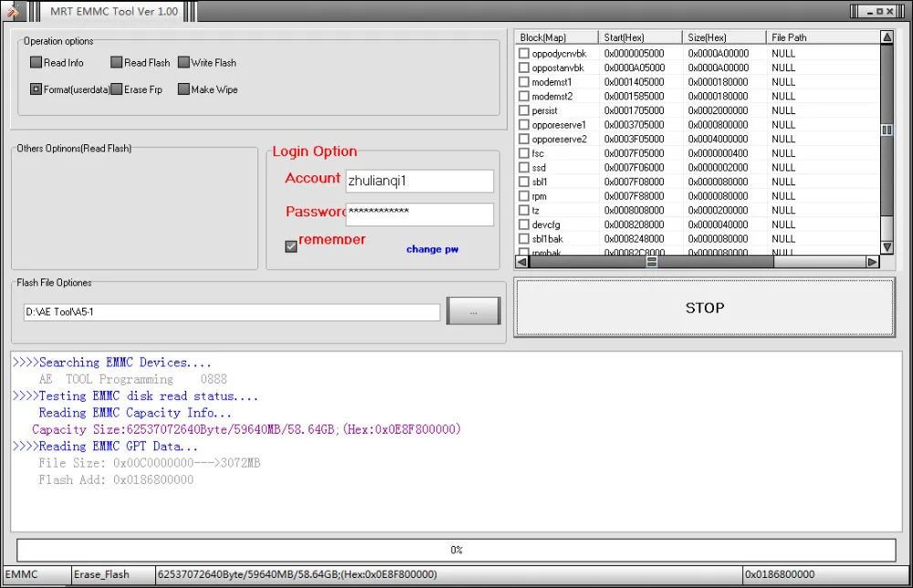The height and width of the screenshot is (588, 913).
Task: Select the Erase Frp operation option
Action: click(x=117, y=89)
